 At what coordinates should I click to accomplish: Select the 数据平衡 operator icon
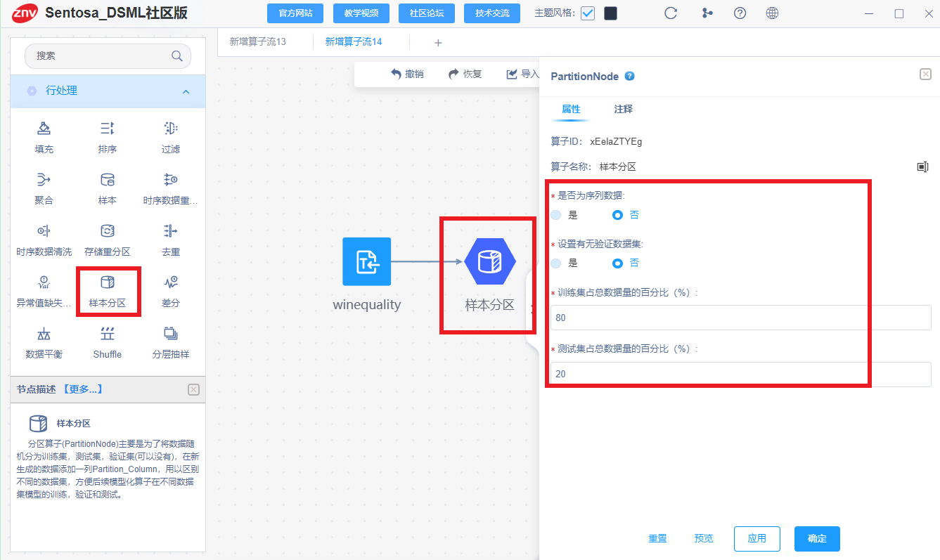pyautogui.click(x=44, y=333)
